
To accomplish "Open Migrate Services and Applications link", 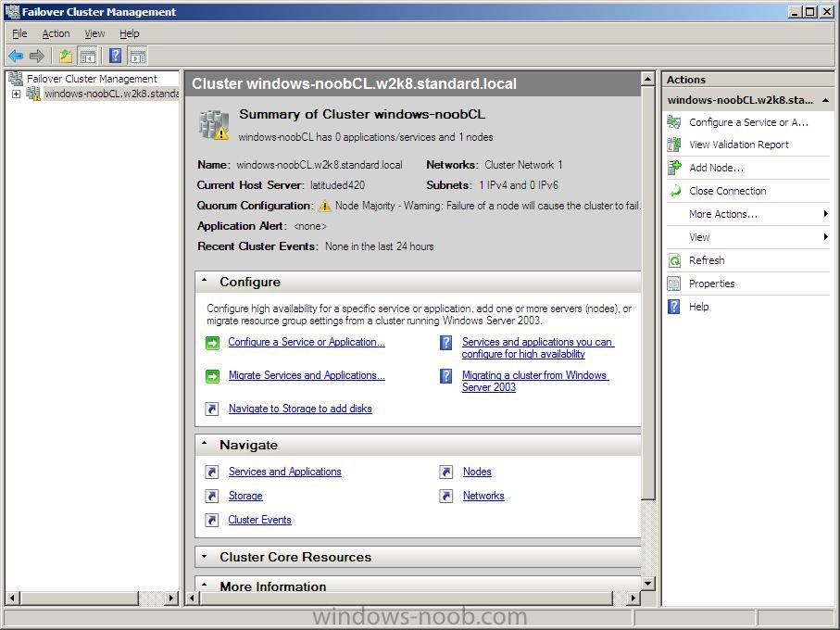I will tap(307, 375).
